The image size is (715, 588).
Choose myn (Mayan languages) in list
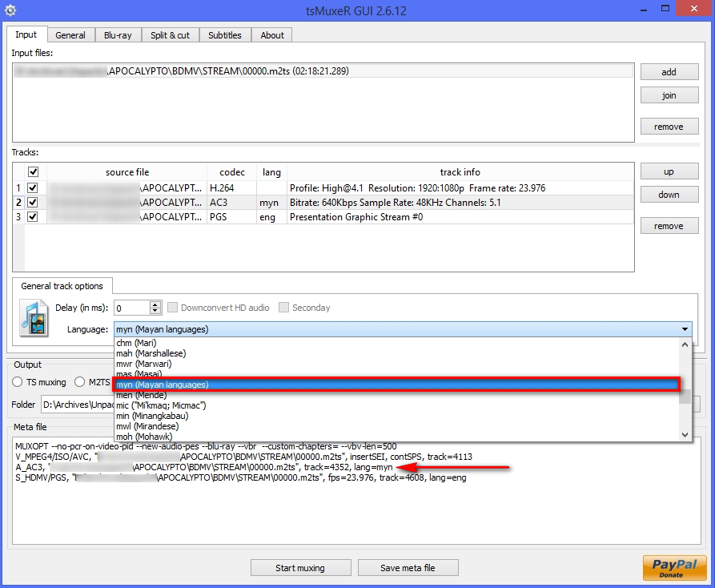[396, 385]
